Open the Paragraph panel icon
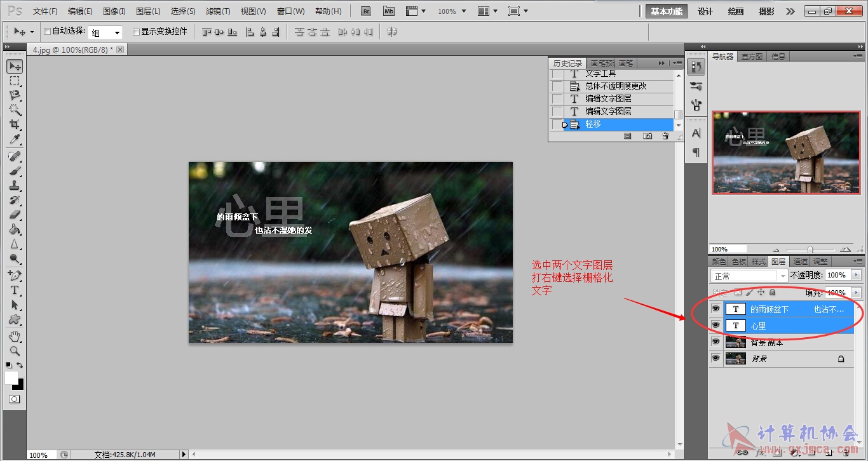Viewport: 868px width, 461px height. [696, 152]
